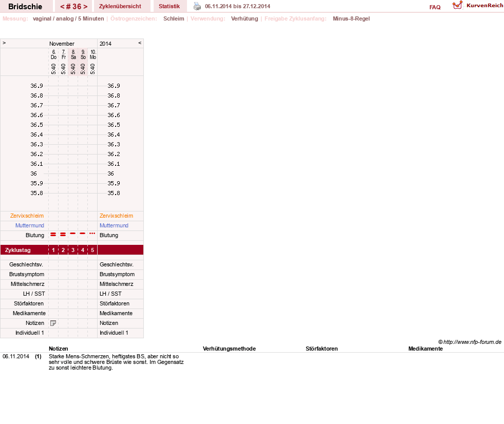This screenshot has width=504, height=424.
Task: Click the vaginal / analog / 5 Minuten value
Action: click(68, 18)
